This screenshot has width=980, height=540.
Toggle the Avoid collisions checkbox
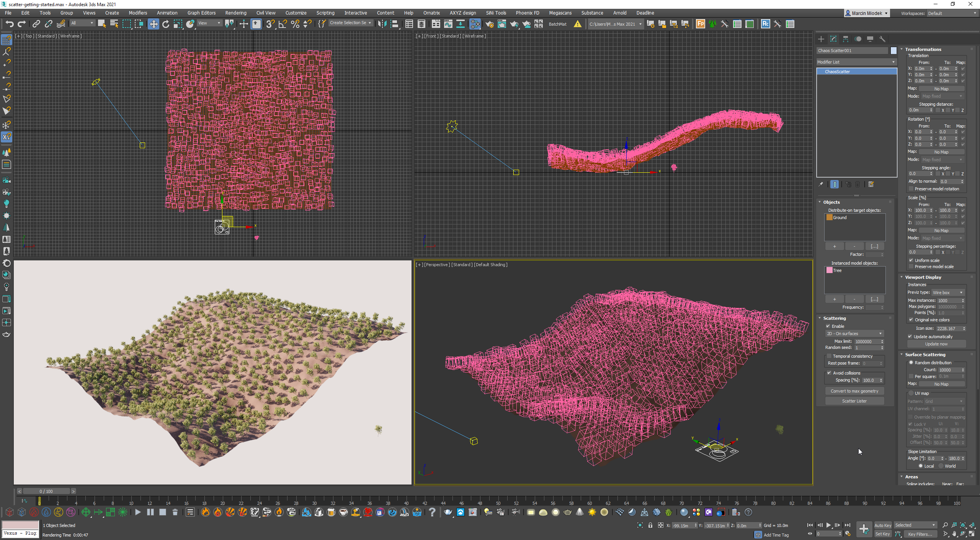tap(829, 373)
